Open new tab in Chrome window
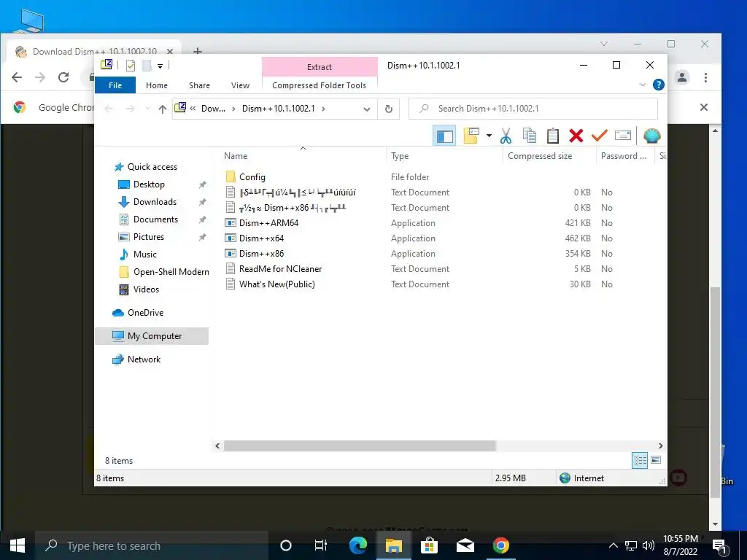This screenshot has height=560, width=747. click(x=198, y=51)
